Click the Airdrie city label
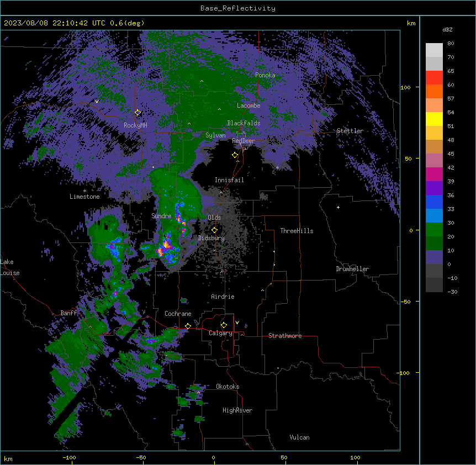The image size is (476, 465). (x=223, y=297)
